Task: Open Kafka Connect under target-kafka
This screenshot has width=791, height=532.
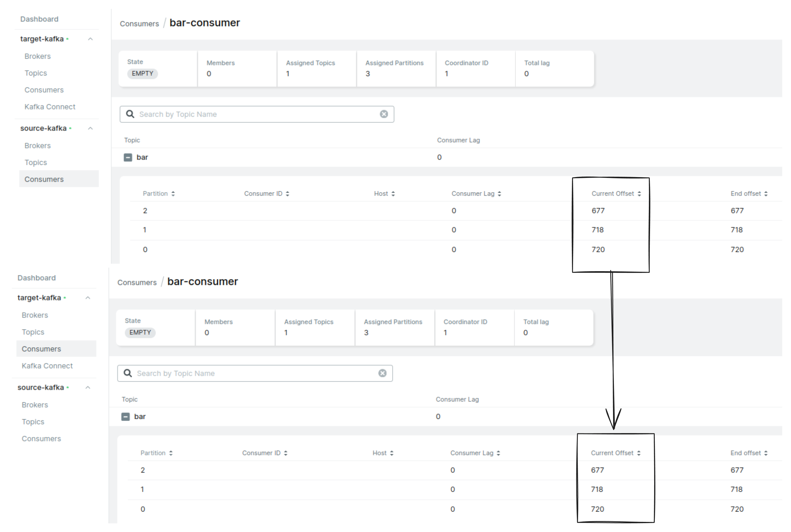Action: [x=50, y=107]
